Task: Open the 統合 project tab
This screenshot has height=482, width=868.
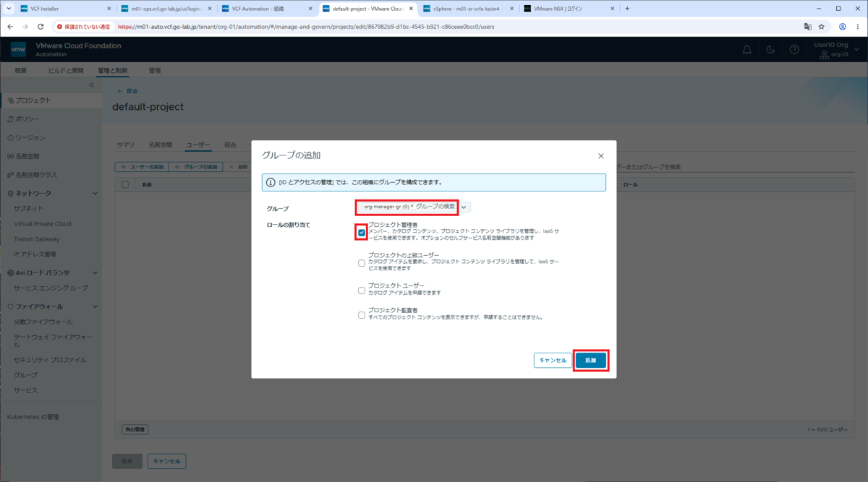Action: [x=230, y=145]
